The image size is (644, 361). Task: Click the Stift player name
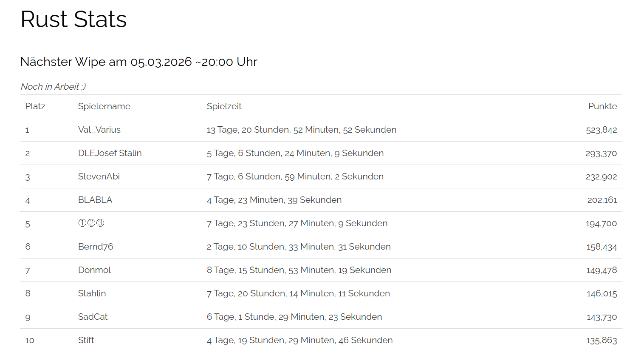click(x=86, y=340)
